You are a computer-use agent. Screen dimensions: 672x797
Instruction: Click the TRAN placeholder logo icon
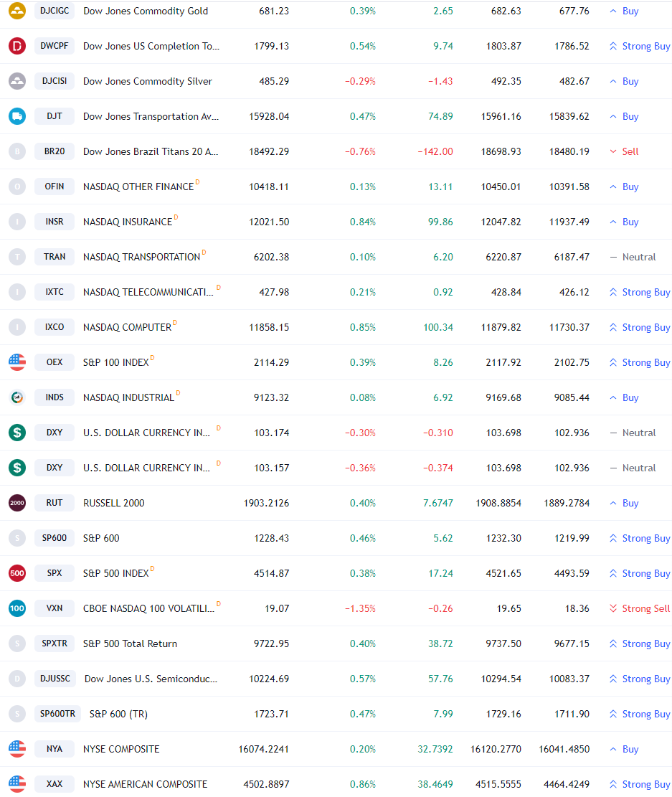point(17,257)
